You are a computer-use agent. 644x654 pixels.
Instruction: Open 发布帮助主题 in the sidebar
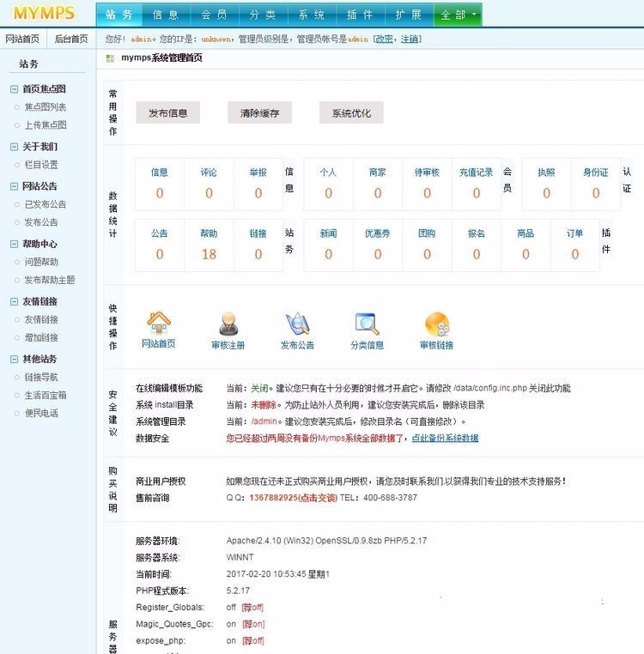pyautogui.click(x=49, y=280)
